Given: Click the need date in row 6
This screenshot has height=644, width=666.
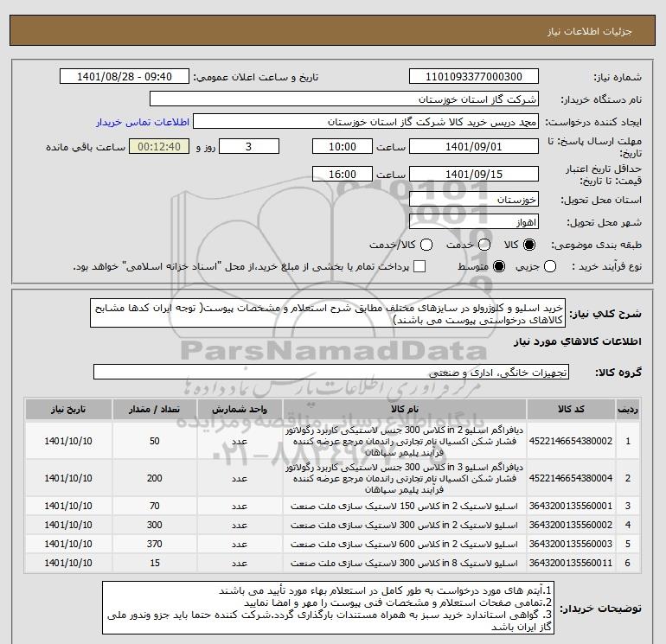Looking at the screenshot, I should click(x=68, y=564).
